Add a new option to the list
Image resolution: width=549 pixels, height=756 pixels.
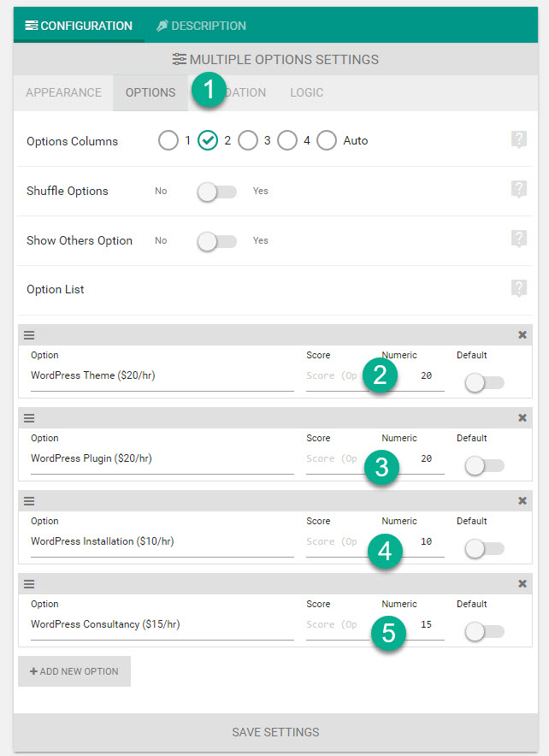(74, 671)
